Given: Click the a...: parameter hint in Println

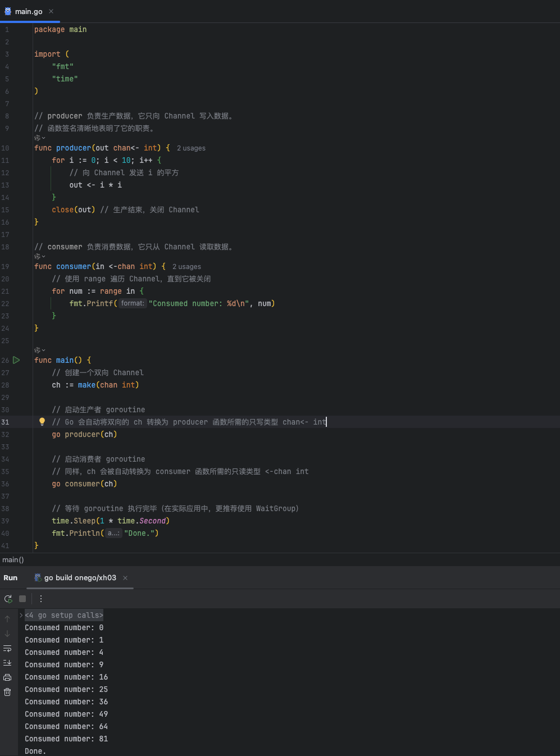Looking at the screenshot, I should click(x=113, y=533).
